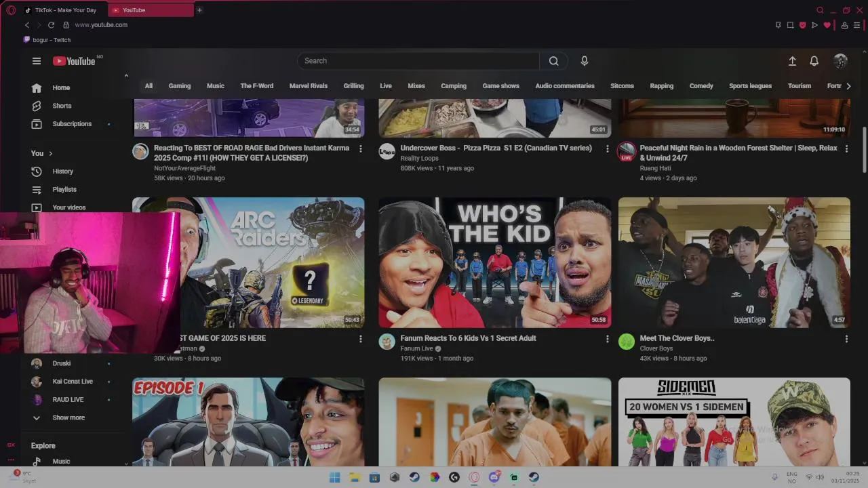Select the All filter chip
Image resolution: width=868 pixels, height=488 pixels.
pos(149,86)
